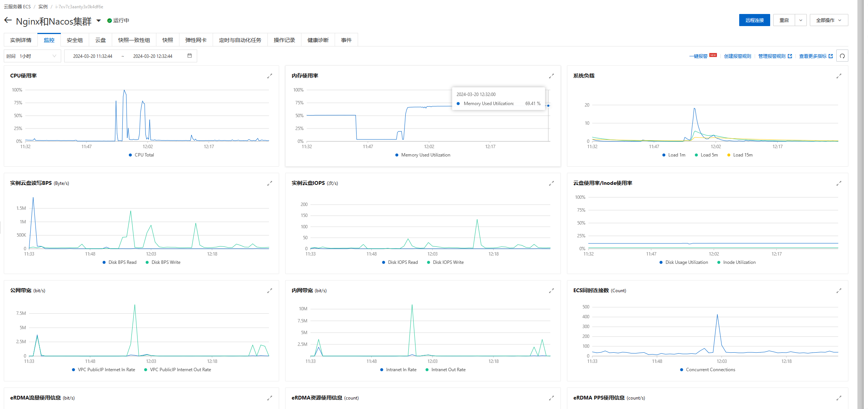Toggle Memory Used Utilization legend series
This screenshot has width=868, height=409.
[423, 155]
